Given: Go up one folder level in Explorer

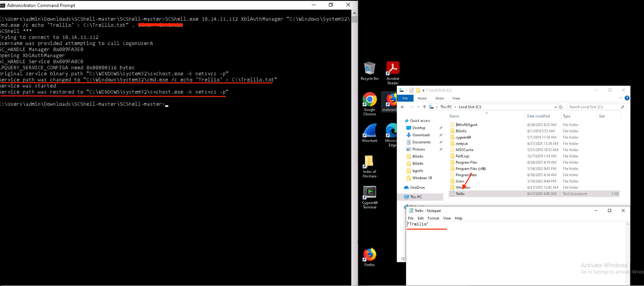Looking at the screenshot, I should pyautogui.click(x=425, y=107).
